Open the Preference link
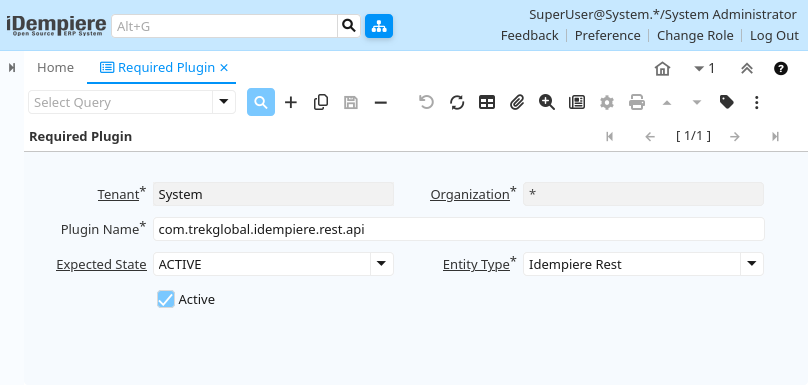808x385 pixels. (x=608, y=36)
